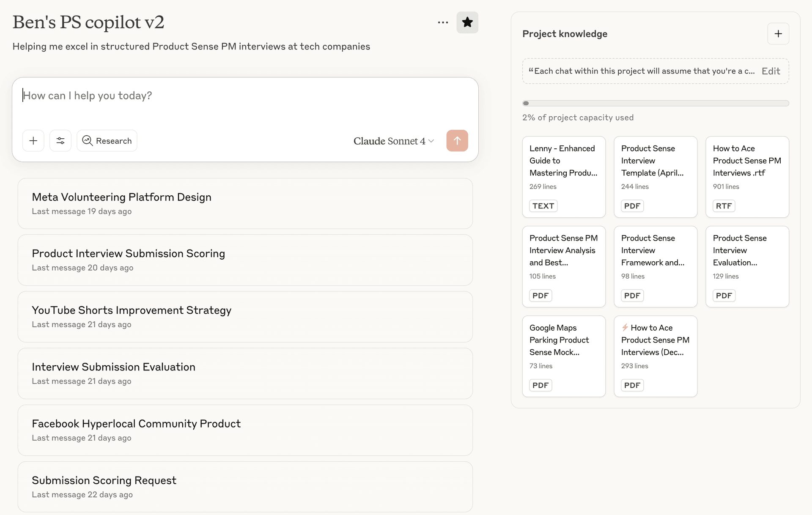The image size is (812, 515).
Task: Open the Lenny - Enhanced Guide file card
Action: click(564, 177)
